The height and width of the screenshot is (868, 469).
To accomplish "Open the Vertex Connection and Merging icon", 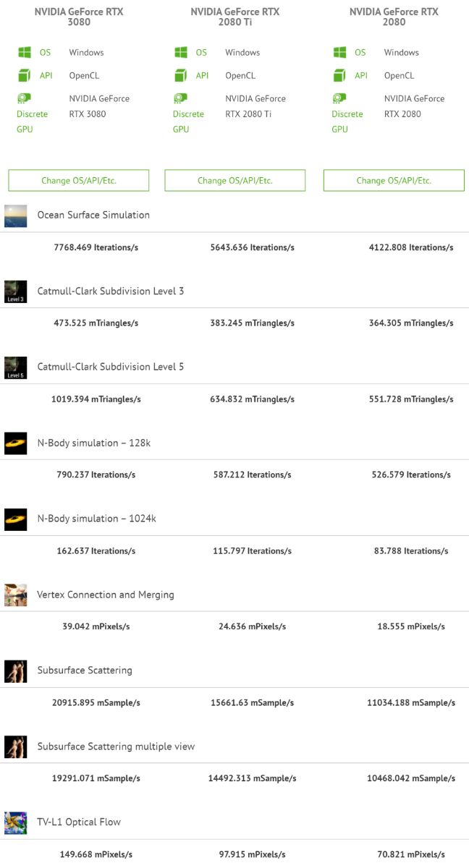I will [16, 595].
